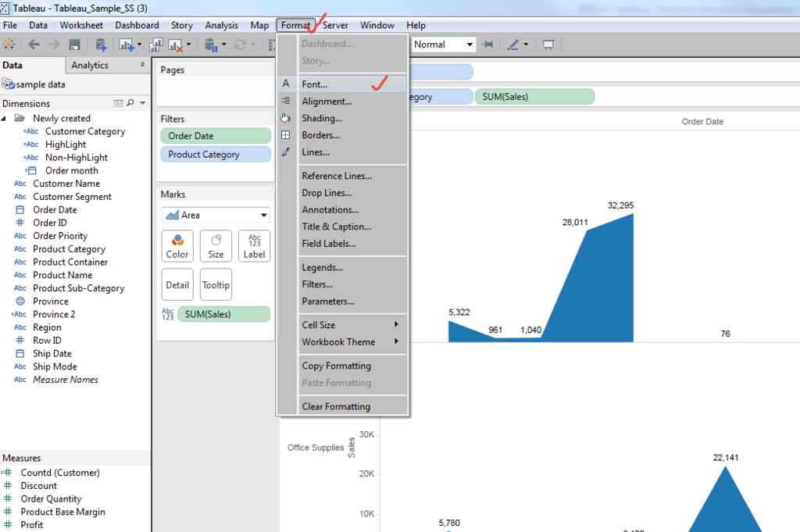Open the Data/Analytics pane switch arrow
The width and height of the screenshot is (800, 532).
[142, 65]
